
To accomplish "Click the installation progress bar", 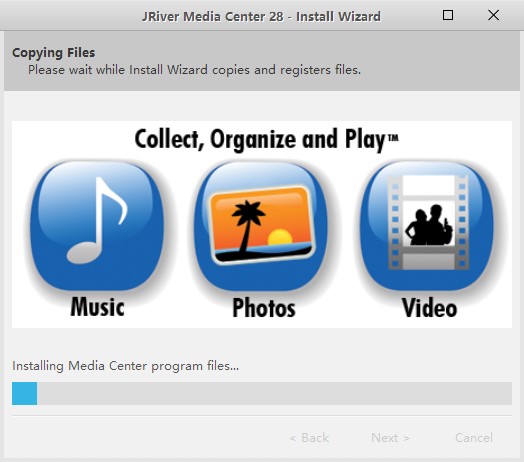I will [262, 393].
